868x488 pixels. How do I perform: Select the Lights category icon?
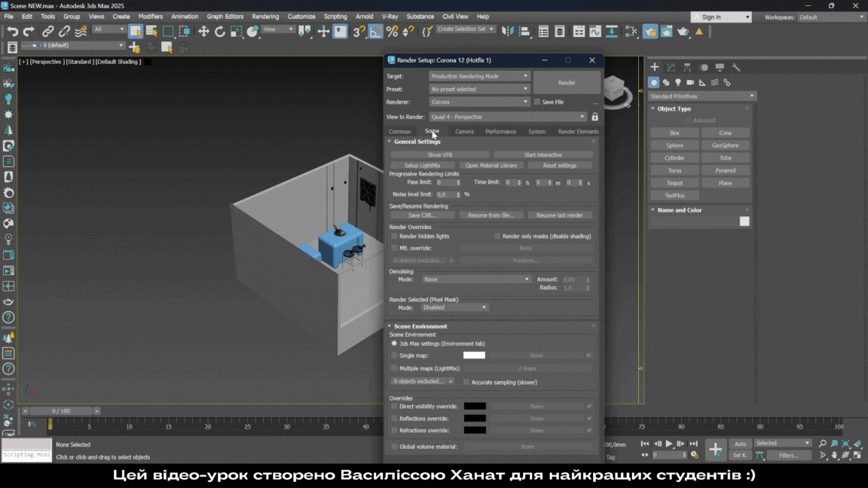tap(678, 82)
